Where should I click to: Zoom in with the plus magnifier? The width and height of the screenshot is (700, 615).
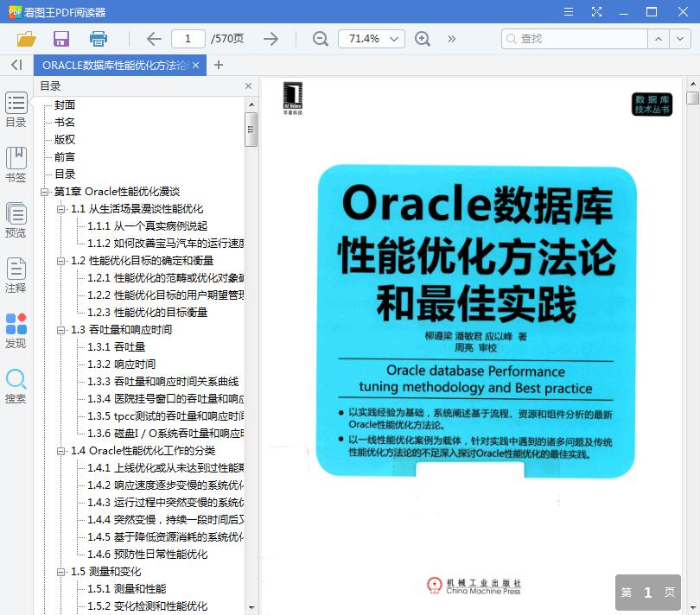point(423,39)
